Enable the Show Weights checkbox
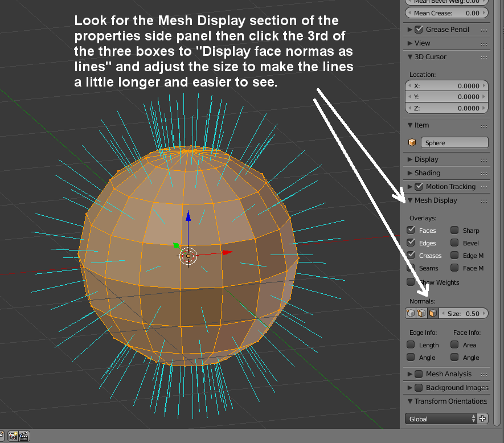Image resolution: width=504 pixels, height=443 pixels. [411, 282]
